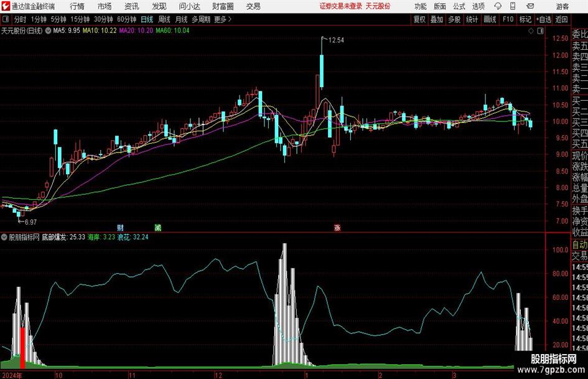Viewport: 588px width, 379px height.
Task: Click the 12.54 high price label
Action: pos(336,40)
